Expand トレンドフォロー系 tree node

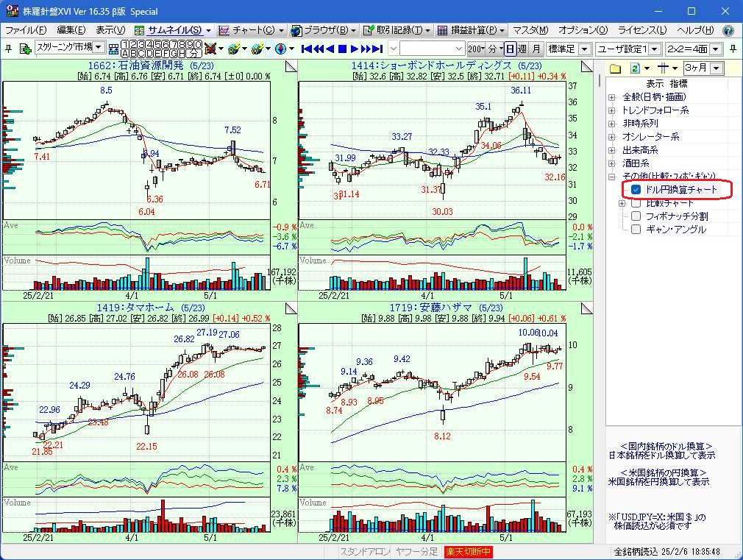612,110
